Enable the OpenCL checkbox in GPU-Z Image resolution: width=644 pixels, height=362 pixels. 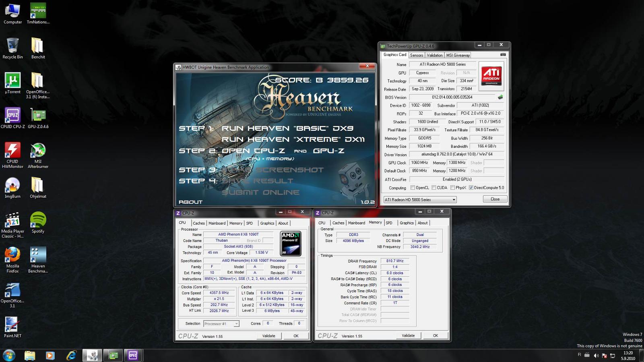[x=413, y=188]
